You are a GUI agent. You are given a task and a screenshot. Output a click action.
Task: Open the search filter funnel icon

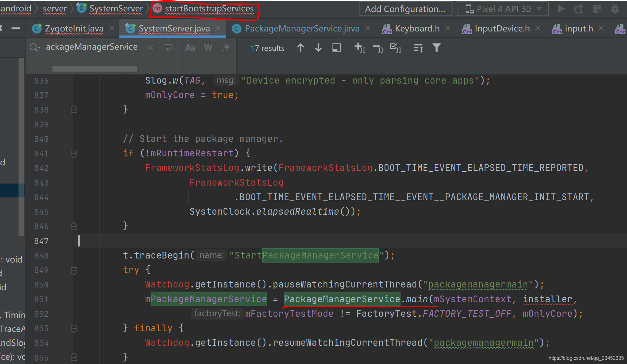[x=436, y=48]
